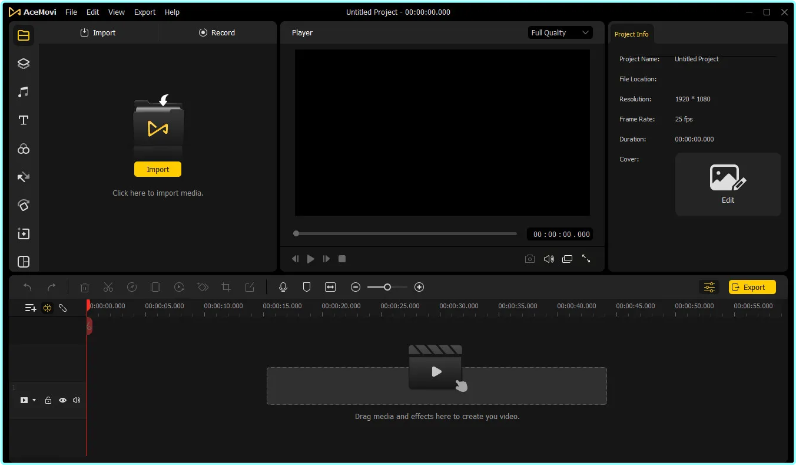The image size is (796, 465).
Task: Click the Split scissors icon
Action: click(x=108, y=287)
